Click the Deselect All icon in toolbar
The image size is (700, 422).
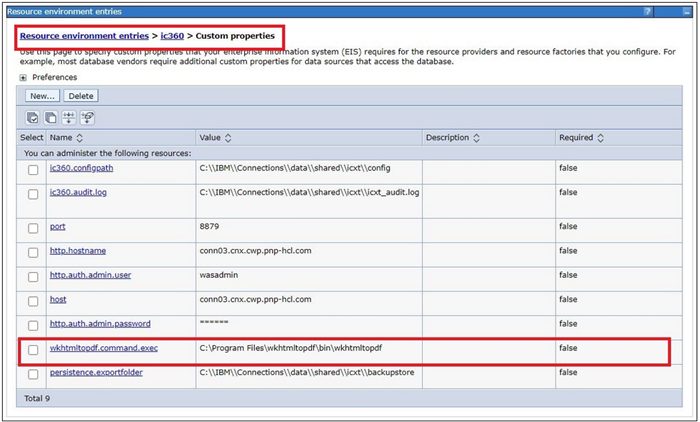click(x=51, y=118)
